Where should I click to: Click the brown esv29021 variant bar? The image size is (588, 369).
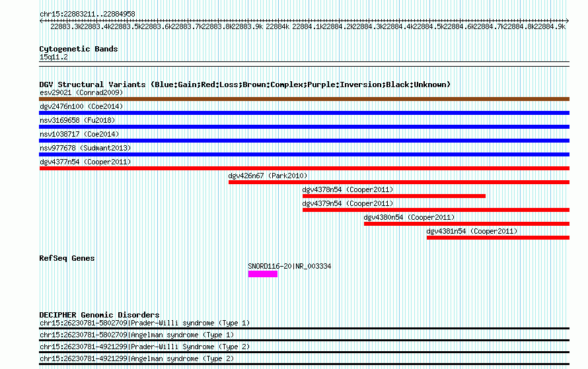304,99
